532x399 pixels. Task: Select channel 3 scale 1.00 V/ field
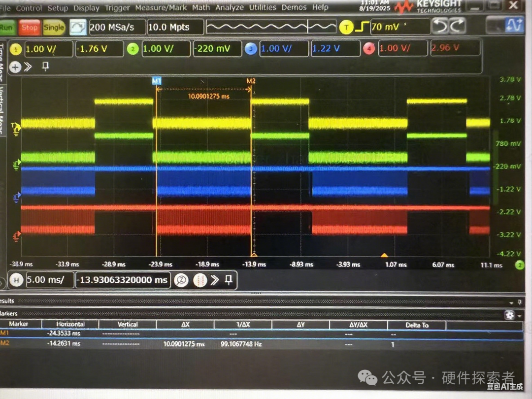[x=284, y=48]
